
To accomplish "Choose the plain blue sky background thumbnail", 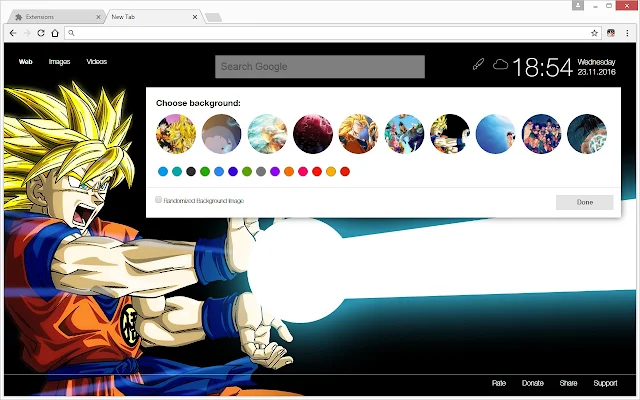I will [496, 134].
